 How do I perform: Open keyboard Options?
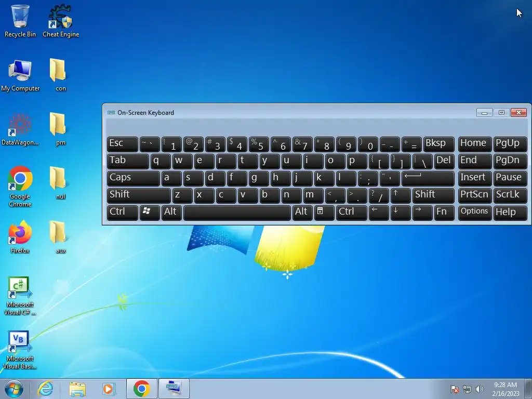click(x=475, y=212)
